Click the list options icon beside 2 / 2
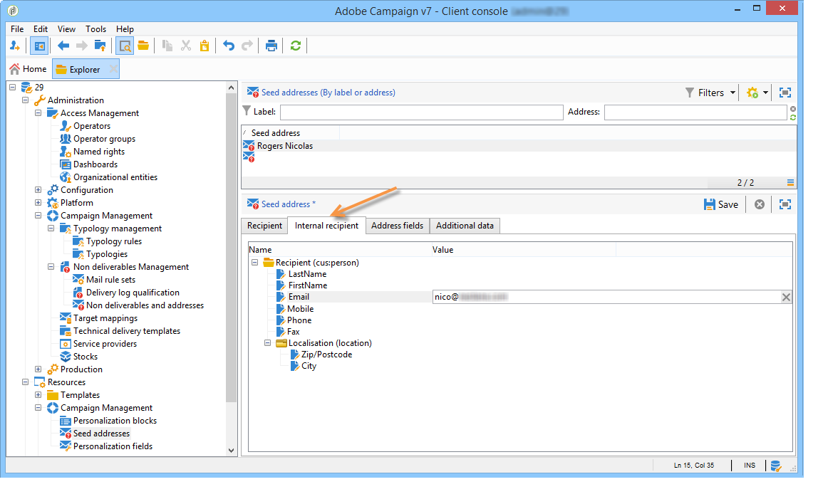This screenshot has height=504, width=828. tap(790, 183)
